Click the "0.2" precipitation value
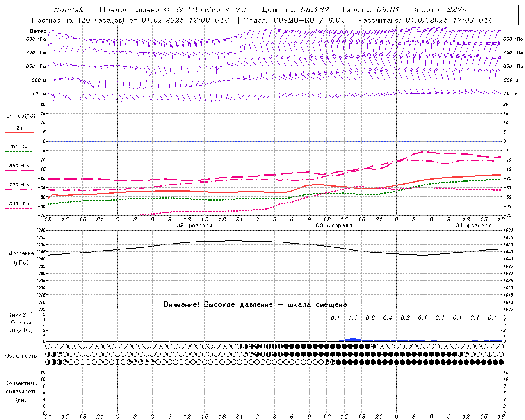Image resolution: width=525 pixels, height=420 pixels. pyautogui.click(x=405, y=317)
